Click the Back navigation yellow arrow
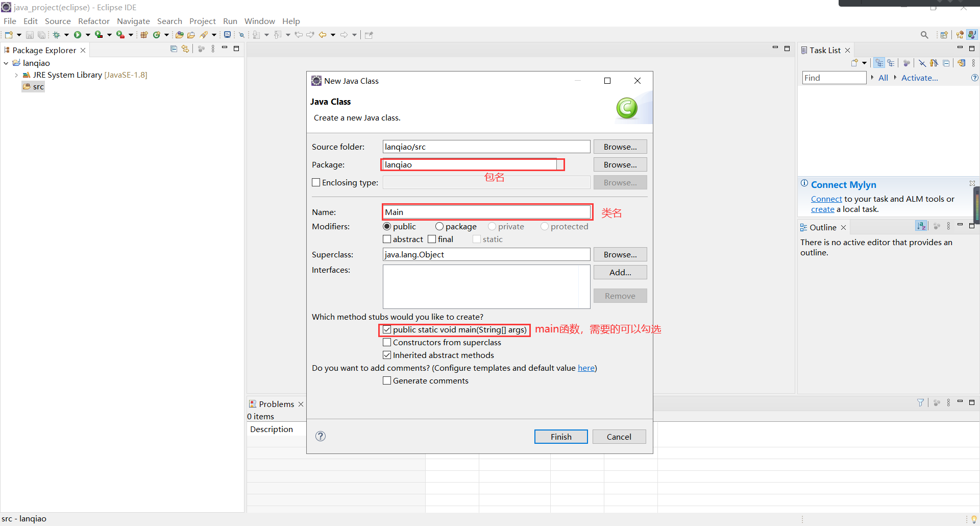Viewport: 980px width, 526px height. (x=323, y=35)
